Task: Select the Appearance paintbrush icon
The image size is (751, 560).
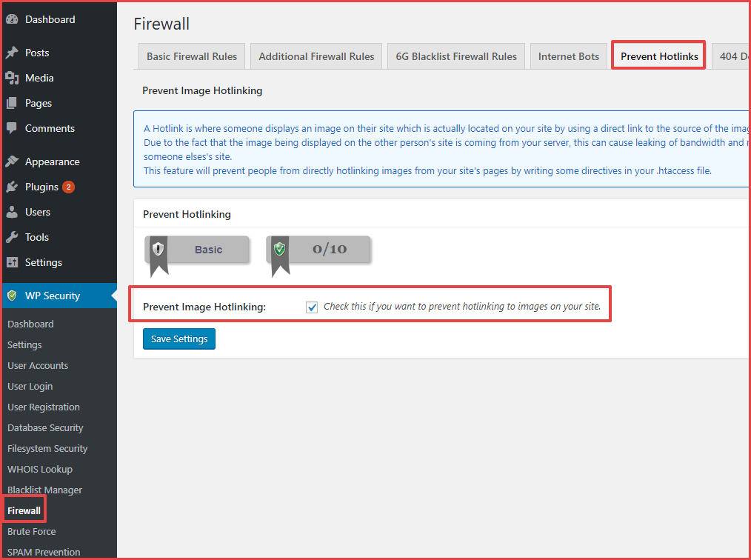Action: [11, 161]
